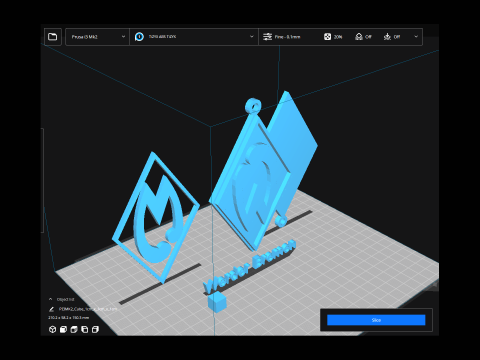Switch to the 3D perspective view icon
The width and height of the screenshot is (480, 360).
(52, 330)
